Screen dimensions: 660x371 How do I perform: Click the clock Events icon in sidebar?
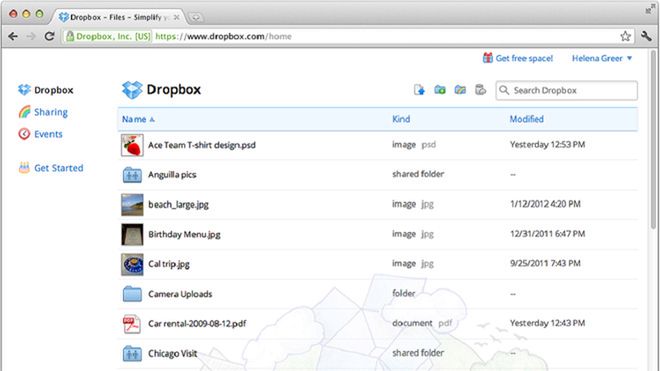point(24,134)
